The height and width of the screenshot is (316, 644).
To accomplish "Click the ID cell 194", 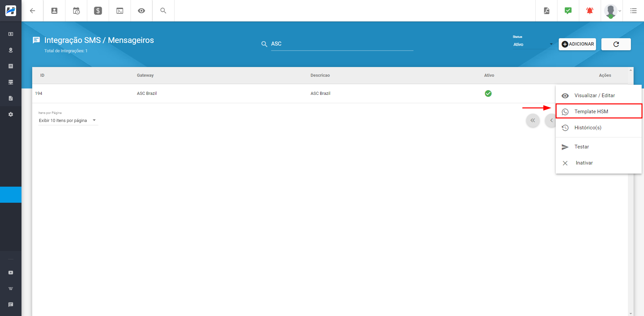I will 39,93.
